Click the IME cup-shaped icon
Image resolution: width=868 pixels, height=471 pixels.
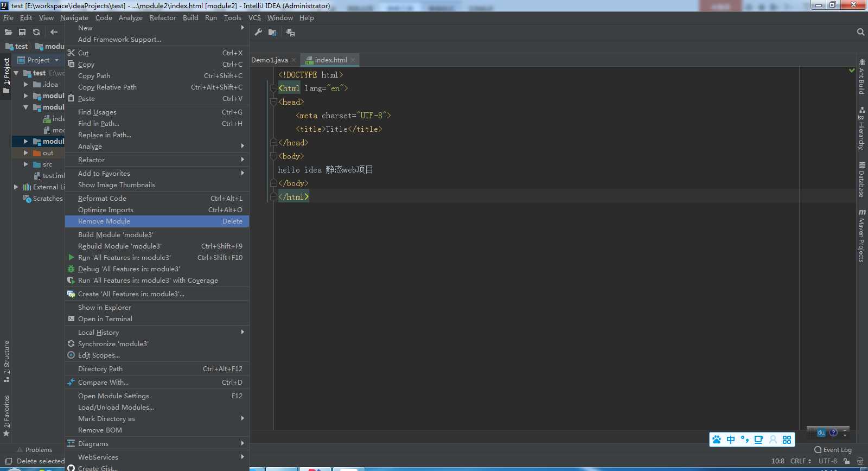point(758,440)
